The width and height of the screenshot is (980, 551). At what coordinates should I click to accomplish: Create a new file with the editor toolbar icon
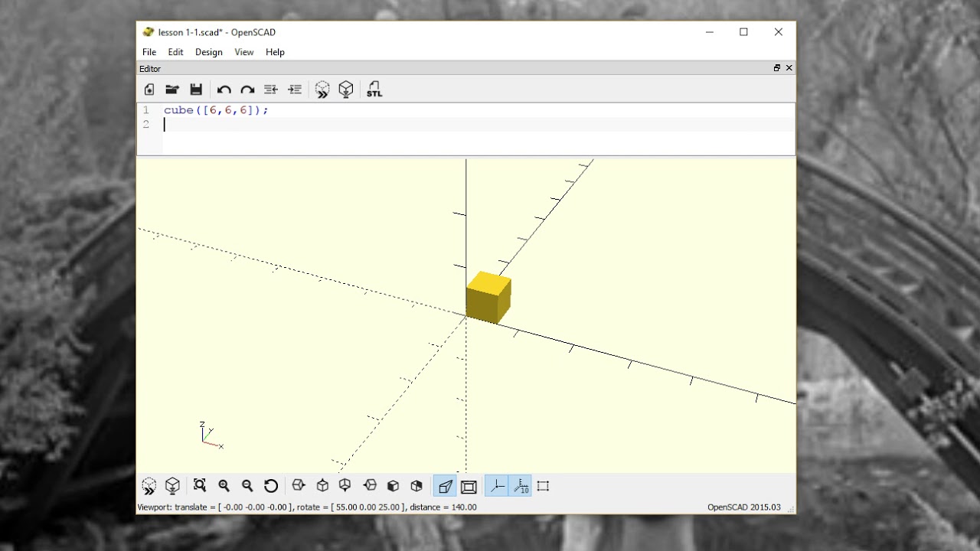pos(149,90)
